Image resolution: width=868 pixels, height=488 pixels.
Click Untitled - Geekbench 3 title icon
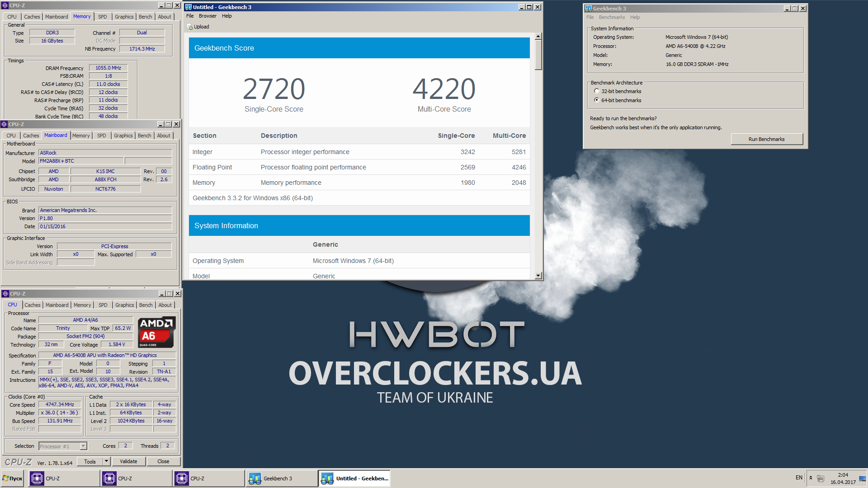coord(189,7)
